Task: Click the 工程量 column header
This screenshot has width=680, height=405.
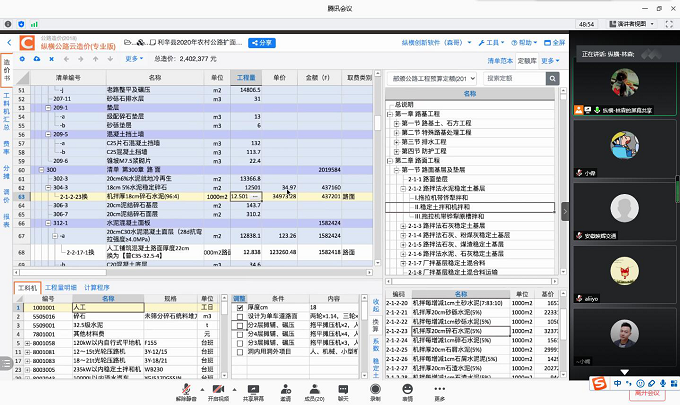Action: [x=246, y=78]
